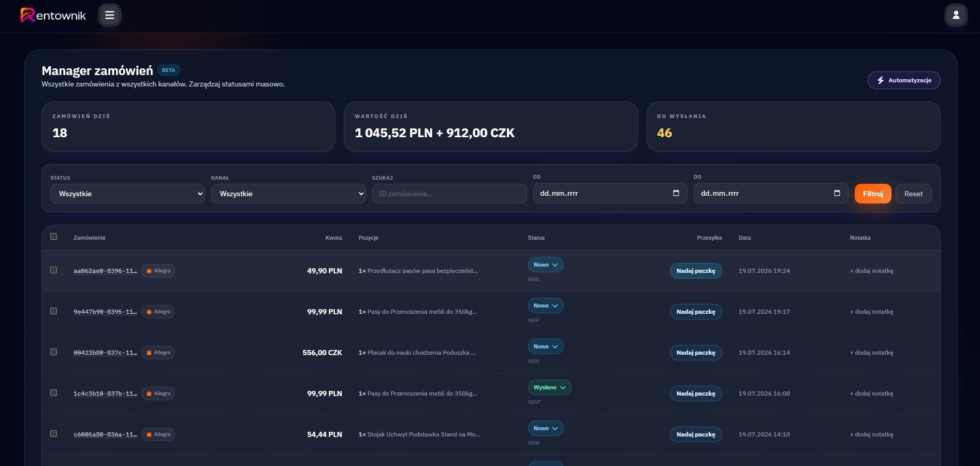Screen dimensions: 980x466
Task: Open order link 00423b80-837c-11…
Action: click(105, 353)
